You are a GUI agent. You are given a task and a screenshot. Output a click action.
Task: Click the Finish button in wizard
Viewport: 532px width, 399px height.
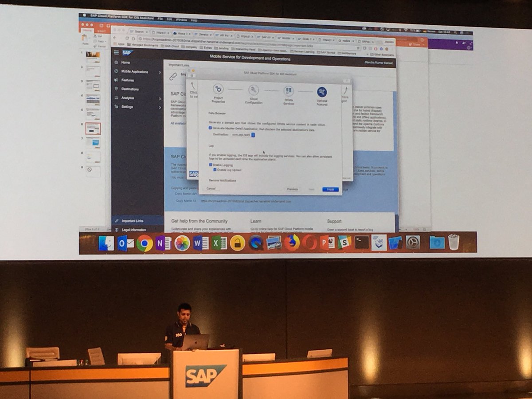pyautogui.click(x=330, y=189)
